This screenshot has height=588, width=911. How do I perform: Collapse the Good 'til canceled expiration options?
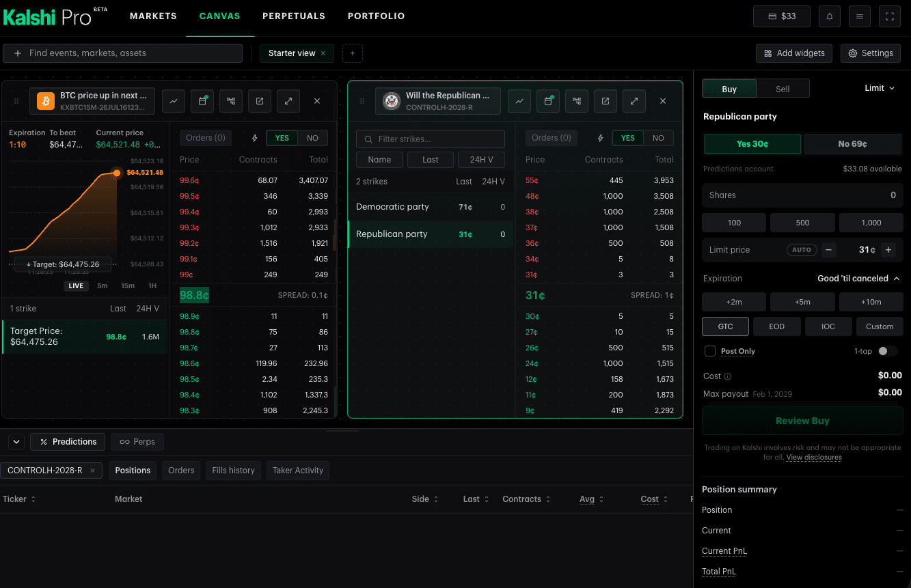[858, 279]
